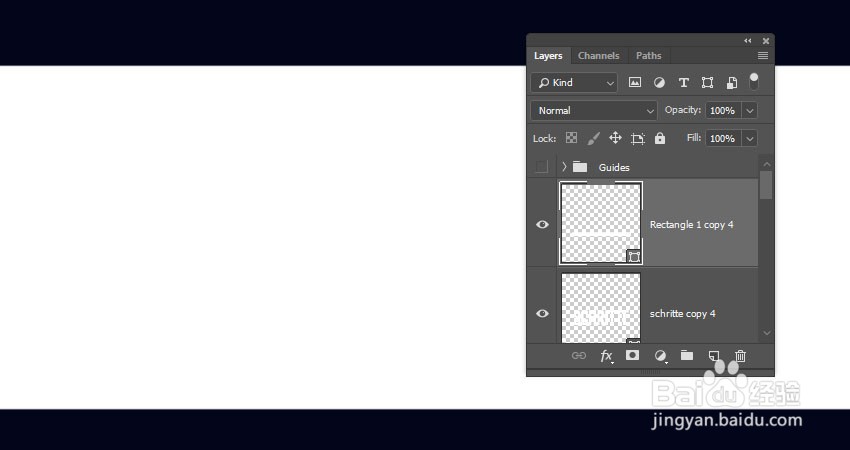Filter for adjustment layers icon

659,82
